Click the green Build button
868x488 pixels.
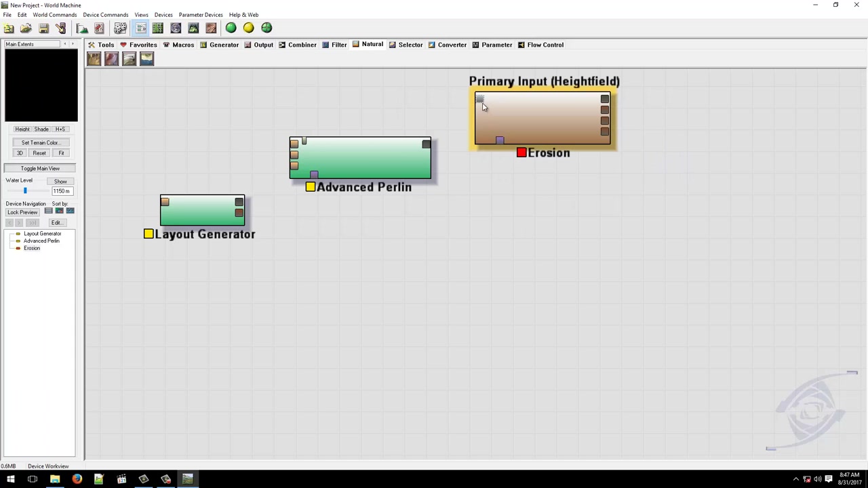pyautogui.click(x=231, y=28)
